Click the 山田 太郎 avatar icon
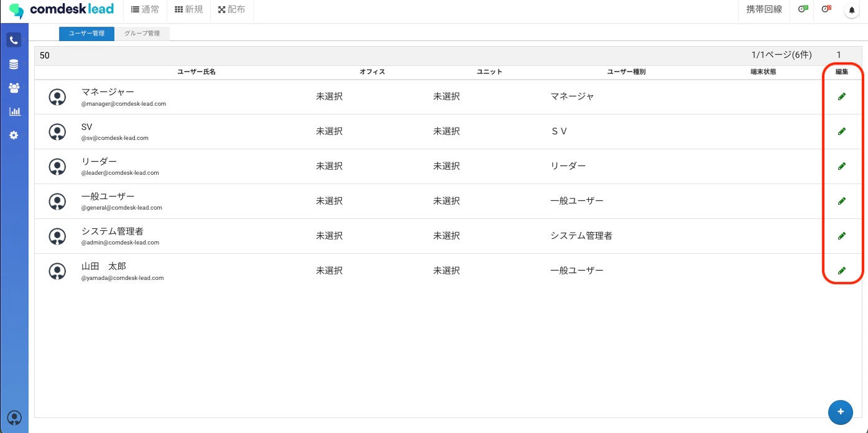Screen dimensions: 868x433 [x=57, y=271]
